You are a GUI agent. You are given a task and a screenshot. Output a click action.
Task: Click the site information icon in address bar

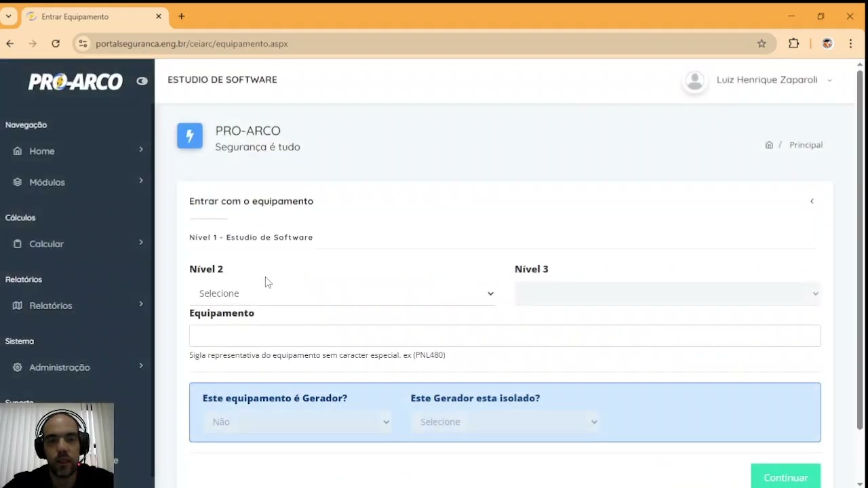pos(83,43)
